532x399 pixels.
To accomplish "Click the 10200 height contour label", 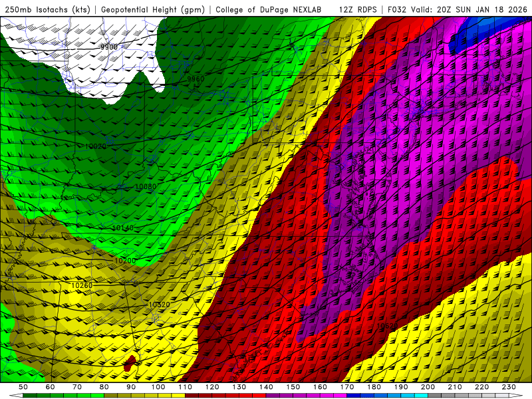I will [x=125, y=261].
